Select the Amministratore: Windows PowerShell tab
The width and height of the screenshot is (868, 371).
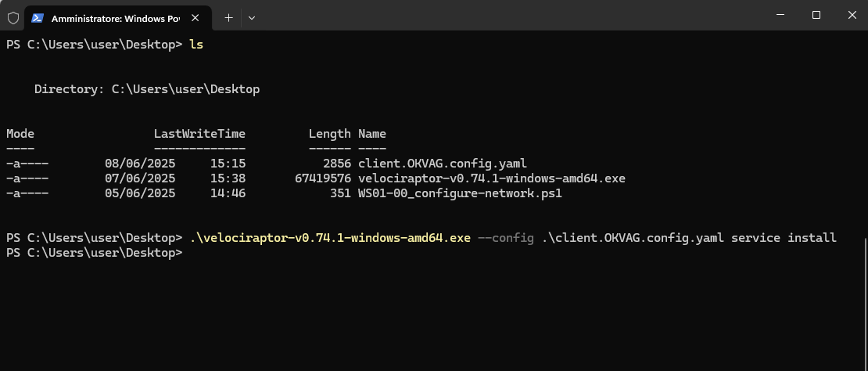point(118,18)
